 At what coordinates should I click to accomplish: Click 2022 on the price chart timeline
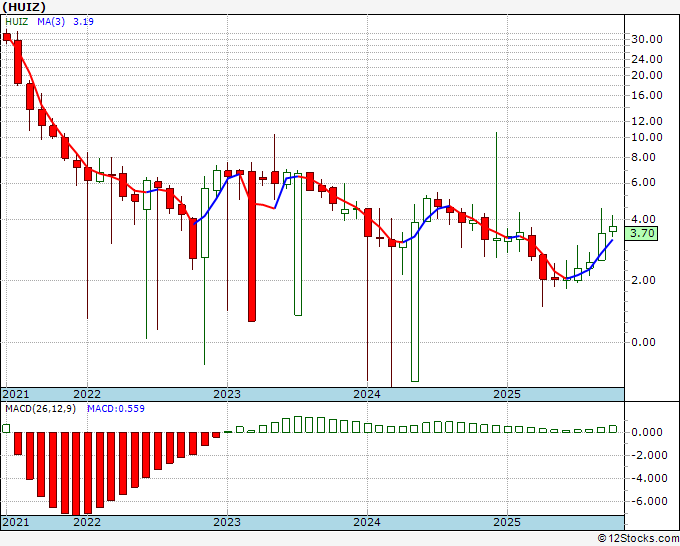tap(87, 394)
